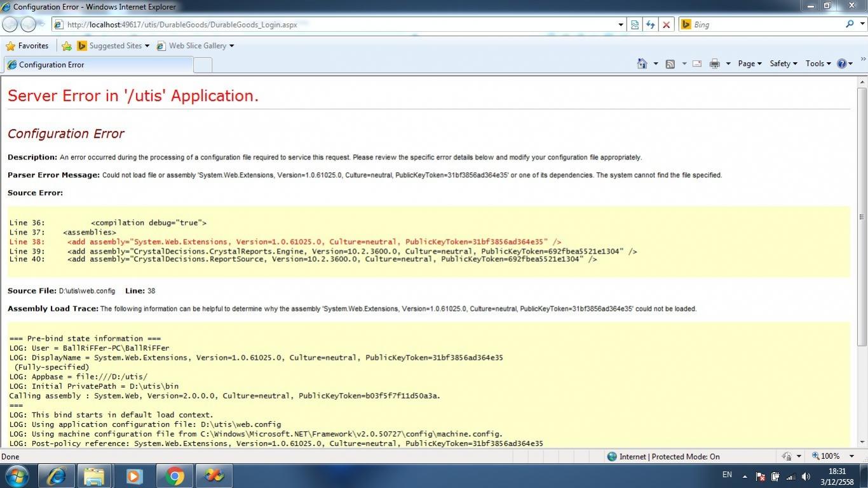The width and height of the screenshot is (868, 488).
Task: Open the zoom level 100% button
Action: (825, 456)
